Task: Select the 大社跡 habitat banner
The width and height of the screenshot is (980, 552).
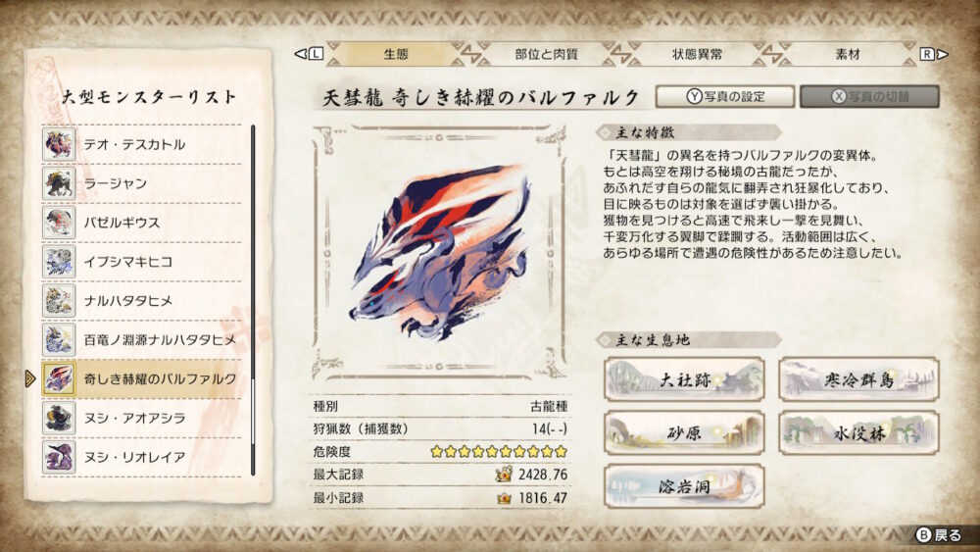Action: (684, 379)
